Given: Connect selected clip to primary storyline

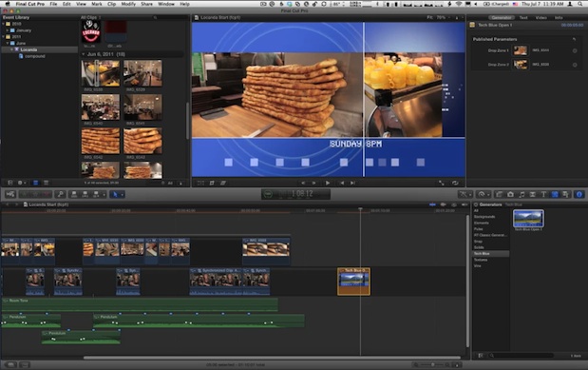Looking at the screenshot, I should click(x=74, y=194).
